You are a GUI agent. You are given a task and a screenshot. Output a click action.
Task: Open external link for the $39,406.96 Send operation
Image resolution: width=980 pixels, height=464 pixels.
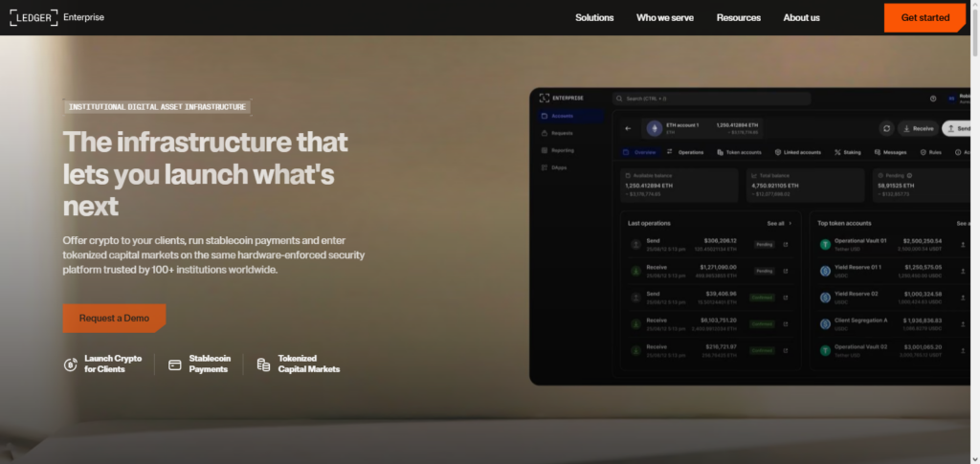coord(786,298)
